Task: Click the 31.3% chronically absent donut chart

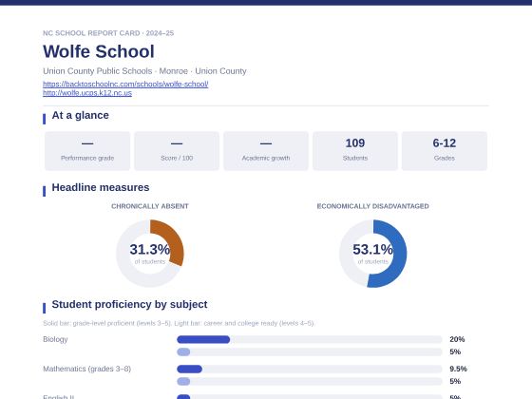Action: tap(150, 254)
